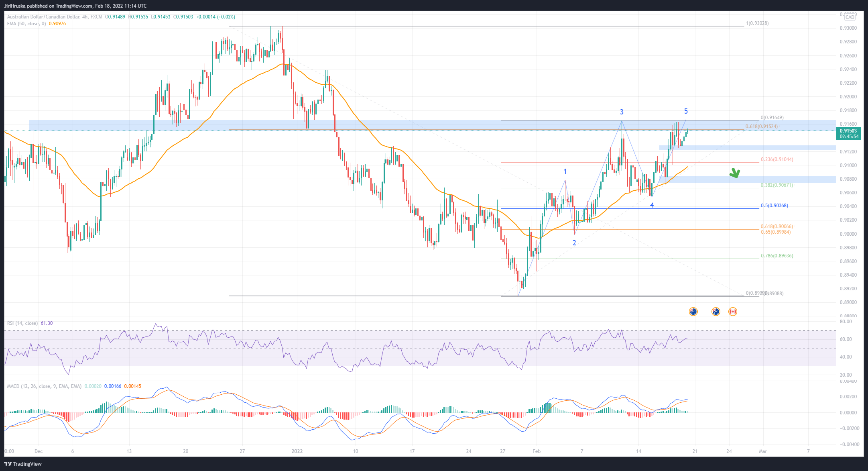Select the green down arrow drawing

click(735, 173)
